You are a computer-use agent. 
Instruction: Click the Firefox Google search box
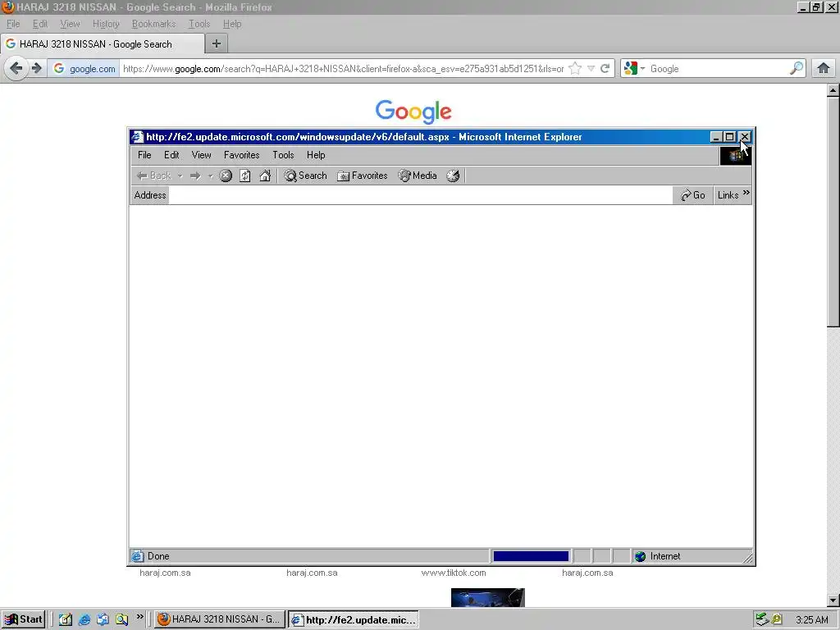pos(718,69)
